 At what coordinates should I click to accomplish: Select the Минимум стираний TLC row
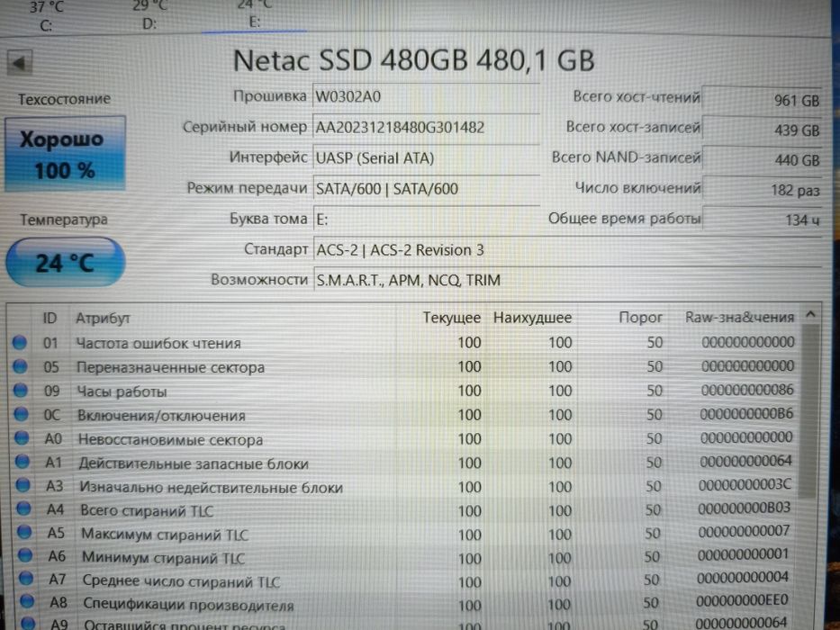[404, 556]
